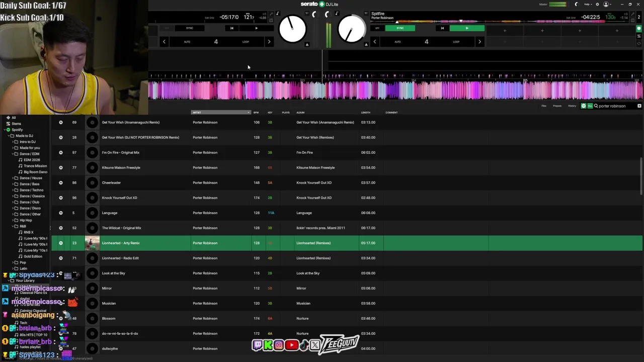Open the Prepare panel tab

557,106
